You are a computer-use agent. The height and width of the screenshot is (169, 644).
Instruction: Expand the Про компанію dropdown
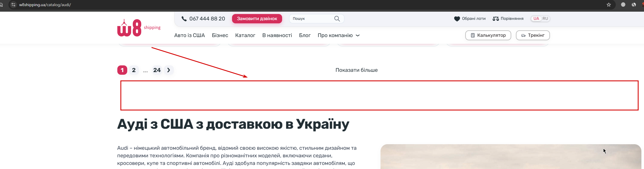click(339, 35)
